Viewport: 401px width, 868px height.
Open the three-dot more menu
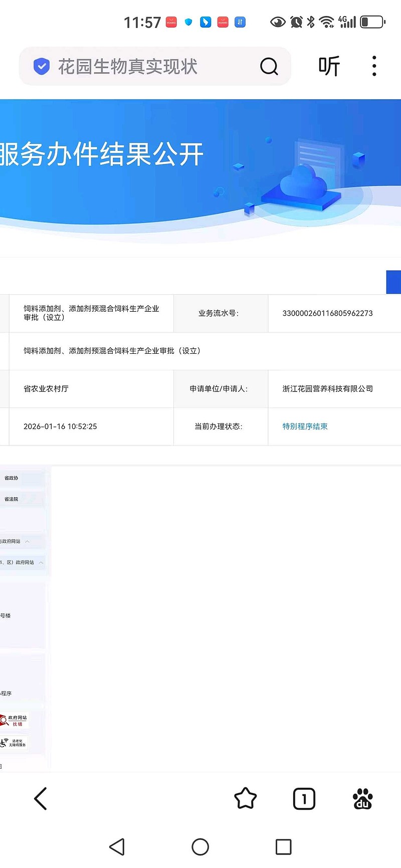coord(374,66)
